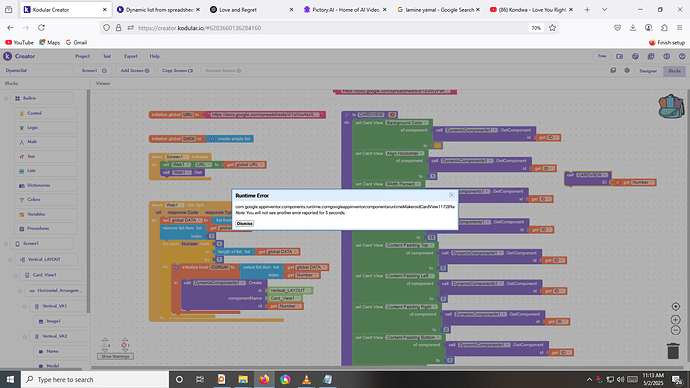Open the Gmail bookmark
This screenshot has width=690, height=388.
(76, 43)
